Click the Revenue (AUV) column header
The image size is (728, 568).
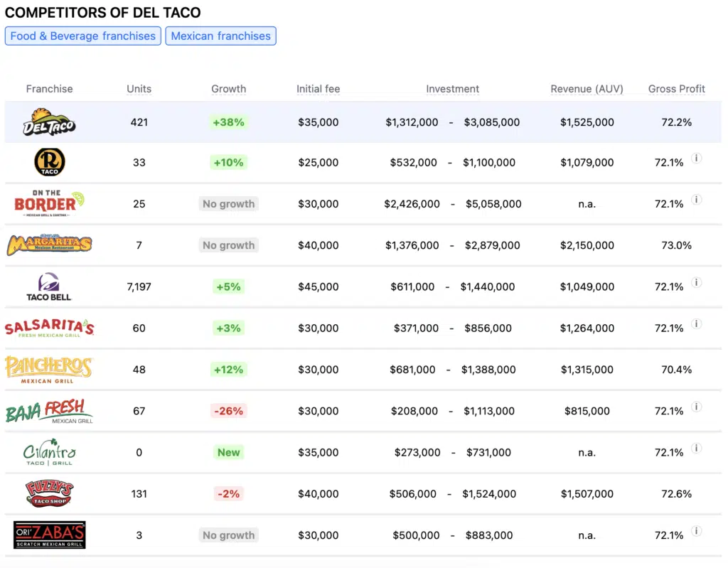pyautogui.click(x=587, y=89)
